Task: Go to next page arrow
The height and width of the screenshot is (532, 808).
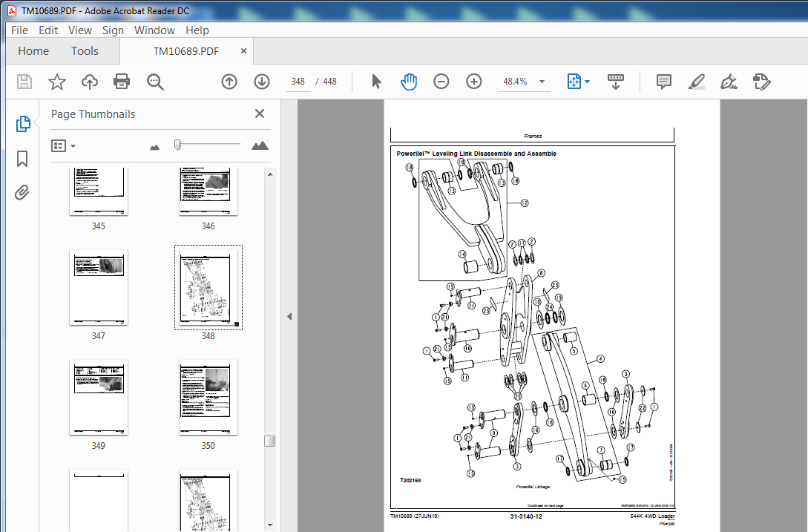Action: (262, 82)
